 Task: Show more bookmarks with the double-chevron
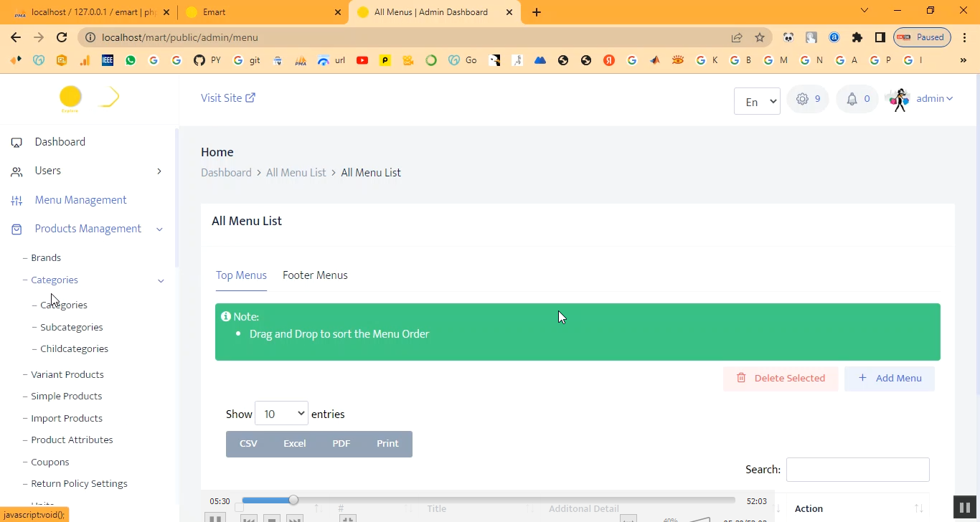[963, 60]
